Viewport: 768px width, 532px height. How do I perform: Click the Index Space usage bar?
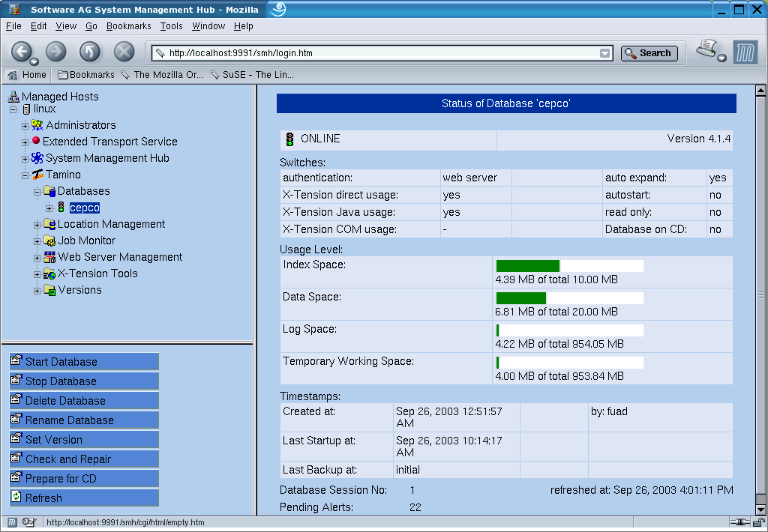click(570, 266)
